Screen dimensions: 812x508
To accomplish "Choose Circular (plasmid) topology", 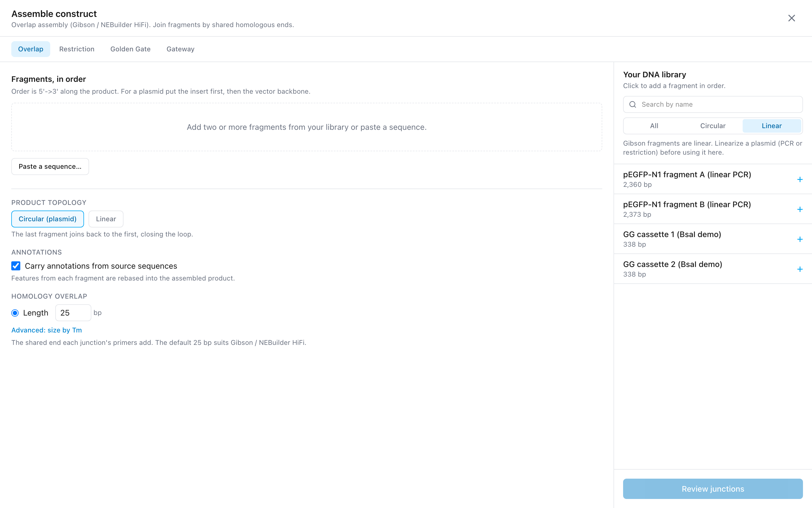I will point(48,219).
